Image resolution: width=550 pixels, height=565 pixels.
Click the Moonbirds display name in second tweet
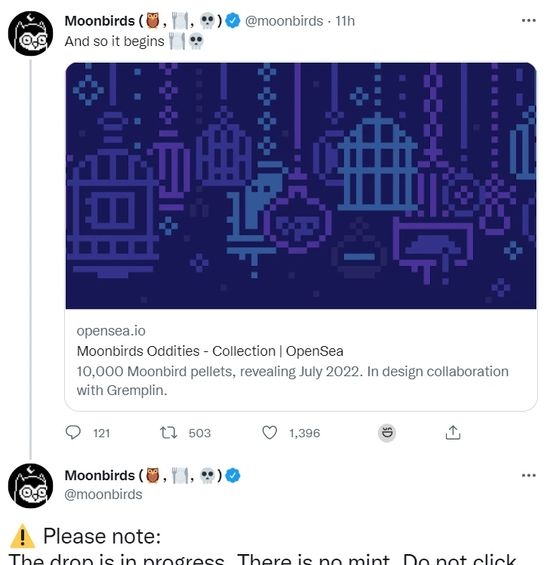tap(99, 476)
